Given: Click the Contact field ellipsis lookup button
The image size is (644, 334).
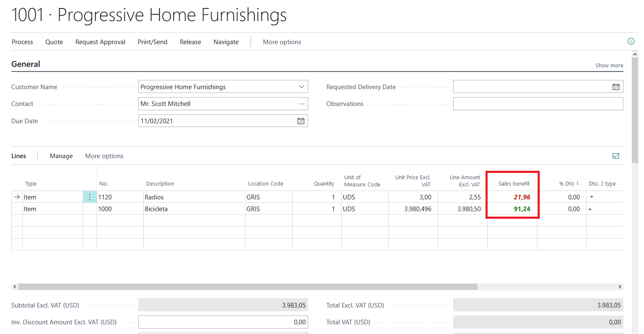Looking at the screenshot, I should coord(301,104).
